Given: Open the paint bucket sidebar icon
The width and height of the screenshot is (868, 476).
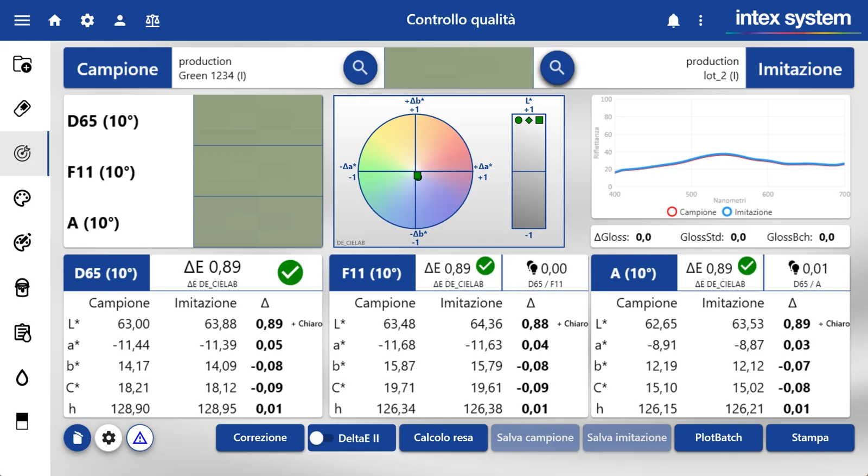Looking at the screenshot, I should point(22,287).
